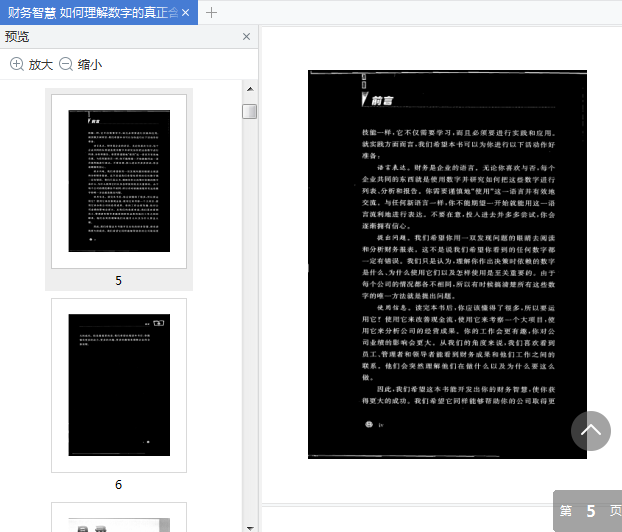
Task: Click the 预览 panel title
Action: tap(17, 37)
